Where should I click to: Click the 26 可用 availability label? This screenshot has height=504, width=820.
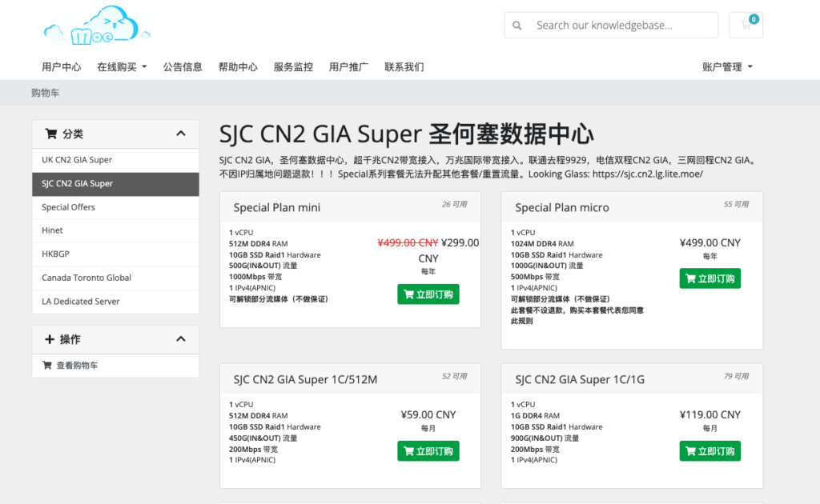tap(454, 204)
